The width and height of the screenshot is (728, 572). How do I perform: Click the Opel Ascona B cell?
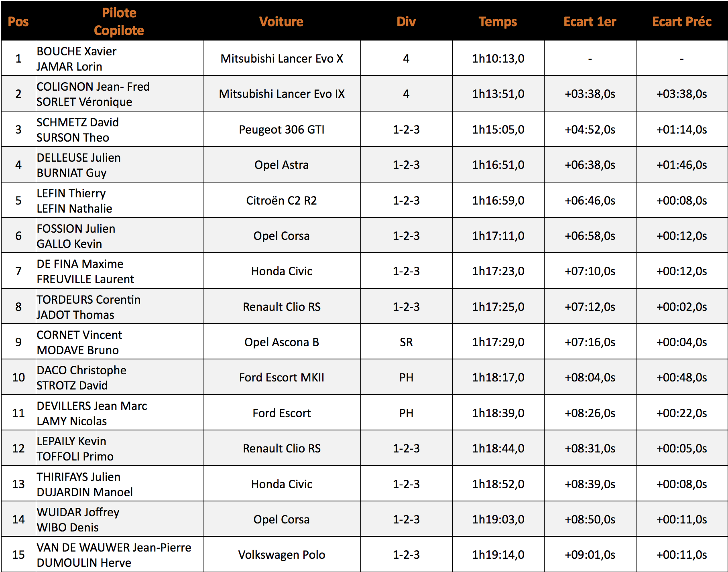coord(282,342)
